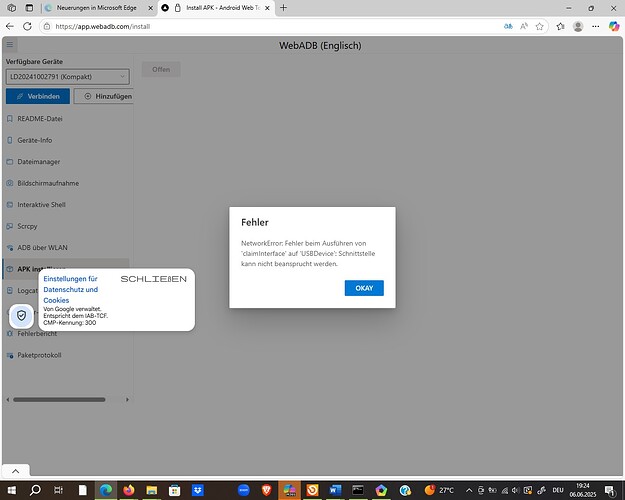
Task: Click SCHLIEßEN on the cookie popup
Action: click(153, 279)
